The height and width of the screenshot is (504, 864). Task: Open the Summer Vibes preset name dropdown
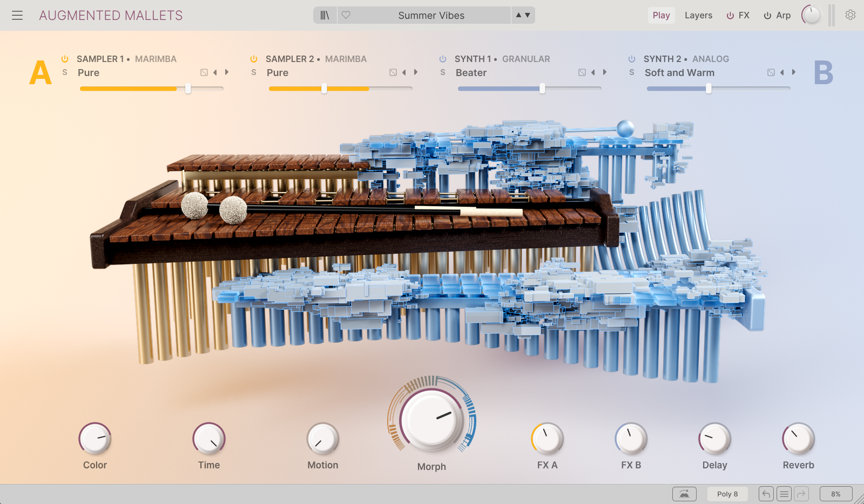pos(431,16)
